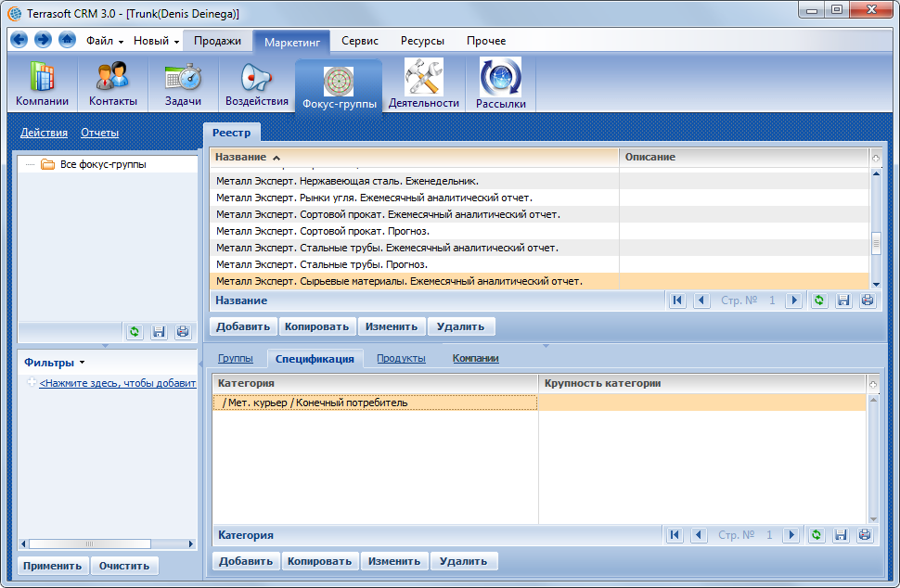
Task: Switch to the Группы detail tab
Action: pos(236,358)
